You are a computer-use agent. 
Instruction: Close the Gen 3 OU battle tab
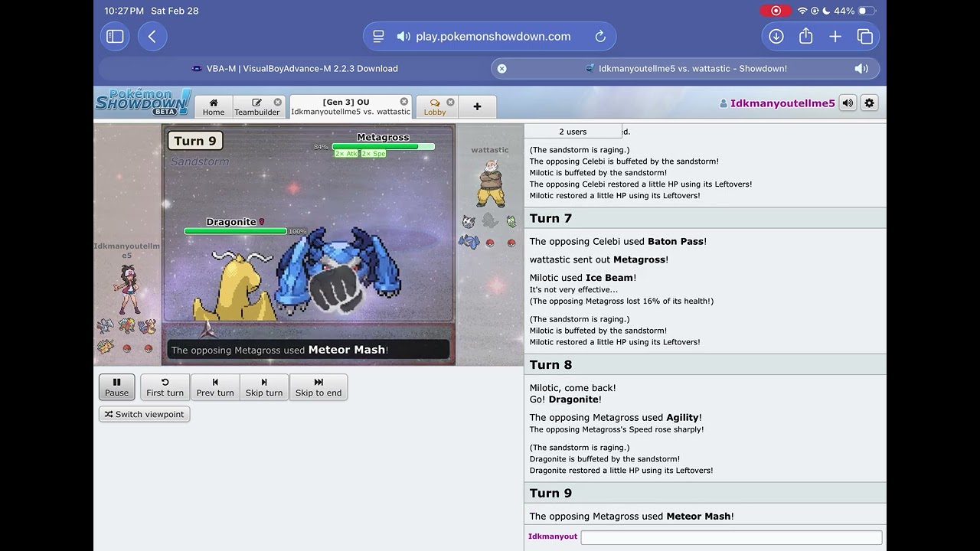pos(404,101)
